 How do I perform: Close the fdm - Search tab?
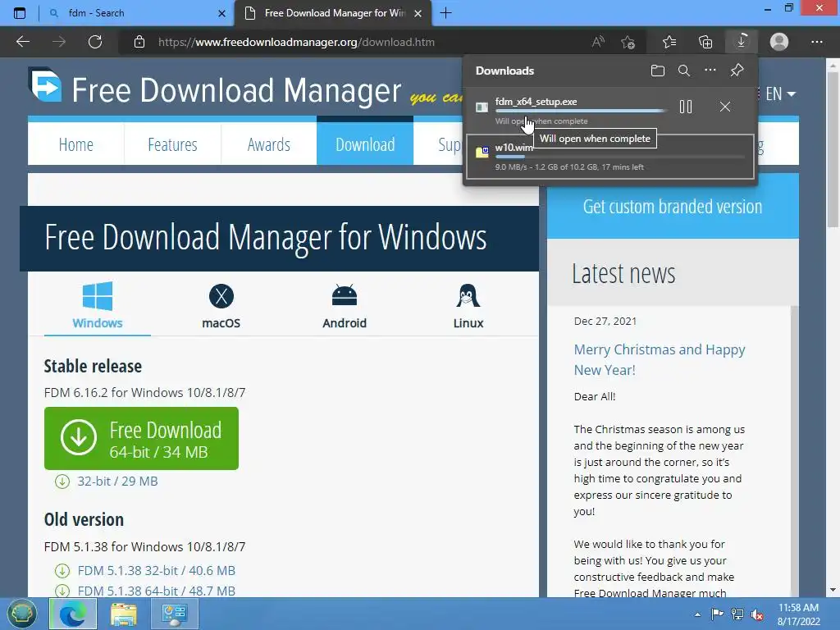[x=221, y=13]
